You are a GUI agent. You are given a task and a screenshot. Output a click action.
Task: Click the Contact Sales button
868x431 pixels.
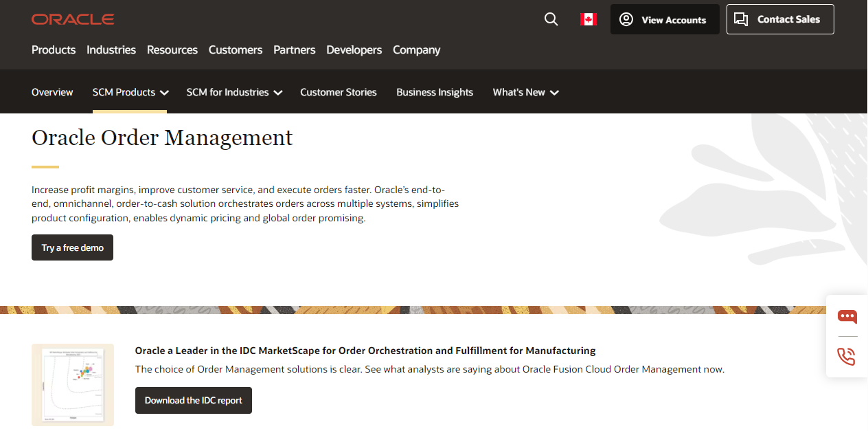click(780, 19)
